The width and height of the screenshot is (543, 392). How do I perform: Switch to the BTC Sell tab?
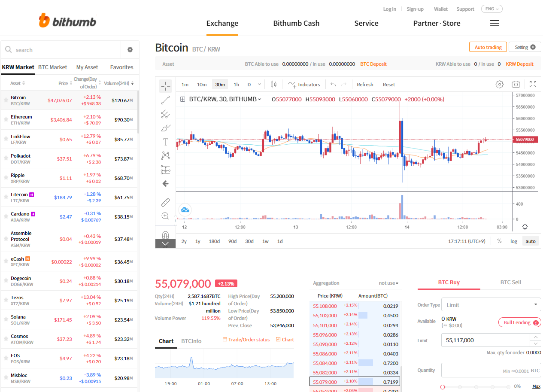pos(511,282)
